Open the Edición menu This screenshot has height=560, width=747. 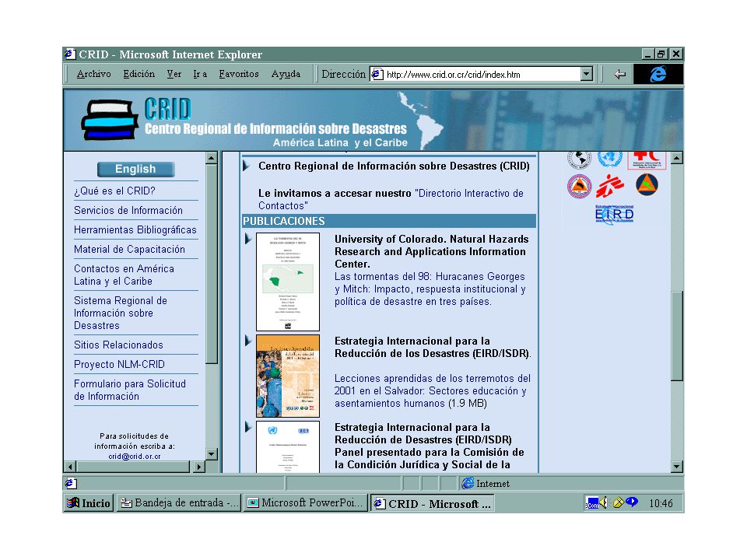pyautogui.click(x=139, y=74)
